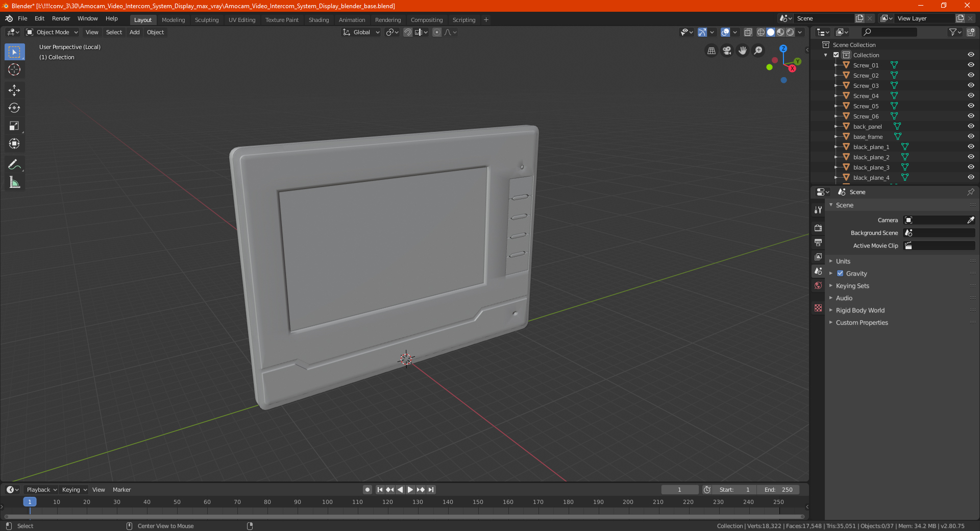980x531 pixels.
Task: Hide Screw_04 in the viewport
Action: point(971,96)
